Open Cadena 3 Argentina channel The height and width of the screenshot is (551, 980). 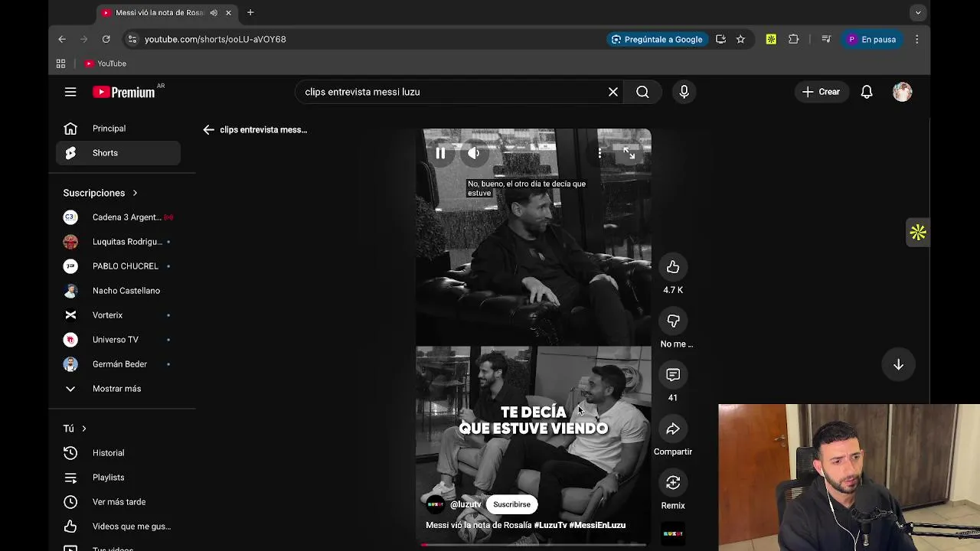tap(118, 217)
